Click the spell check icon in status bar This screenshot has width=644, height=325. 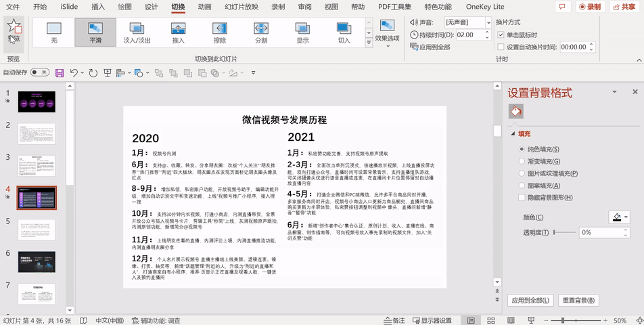click(83, 320)
